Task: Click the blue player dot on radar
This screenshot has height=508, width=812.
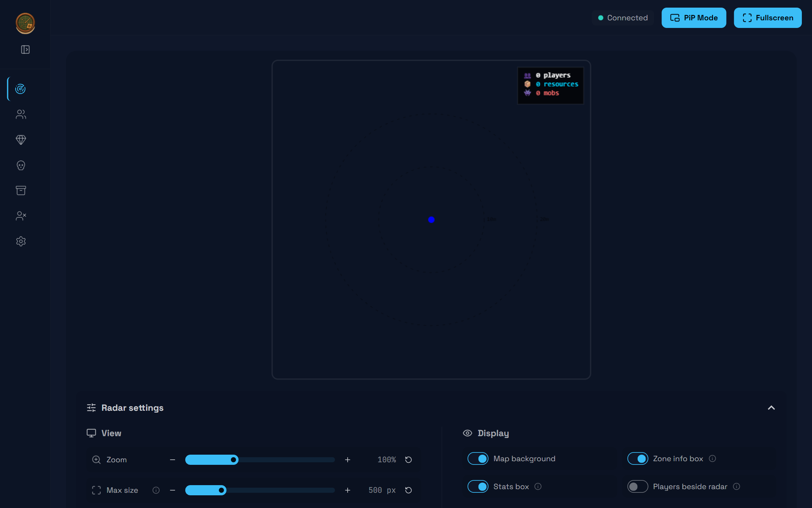Action: [x=431, y=220]
